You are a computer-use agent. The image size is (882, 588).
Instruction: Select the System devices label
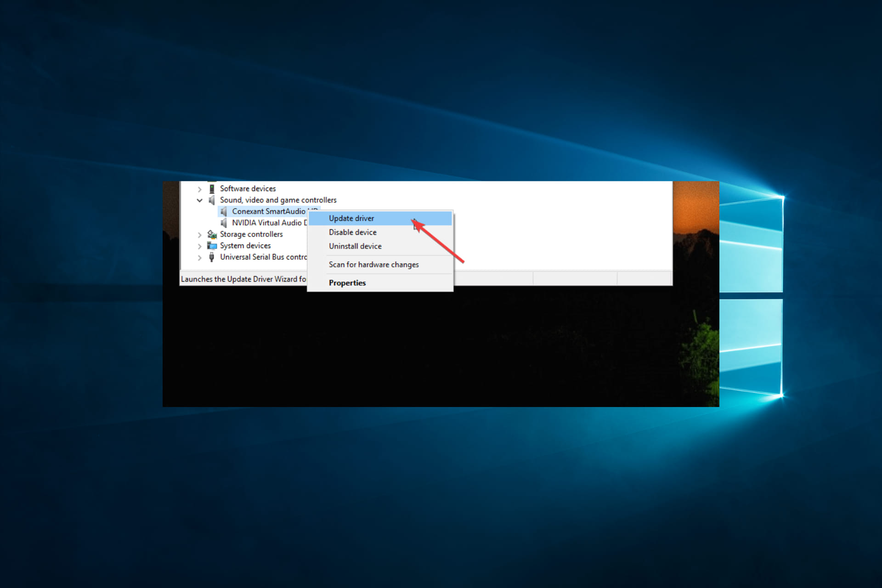click(x=245, y=246)
